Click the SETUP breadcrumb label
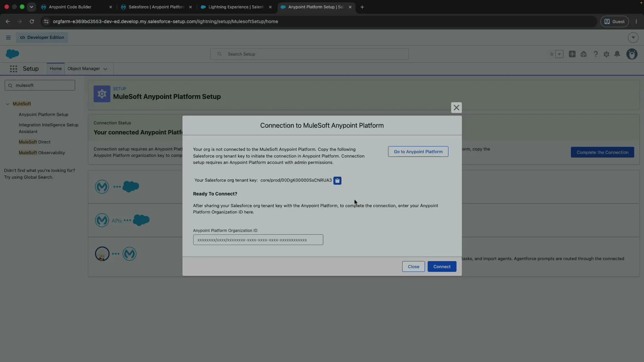The image size is (644, 362). point(119,89)
